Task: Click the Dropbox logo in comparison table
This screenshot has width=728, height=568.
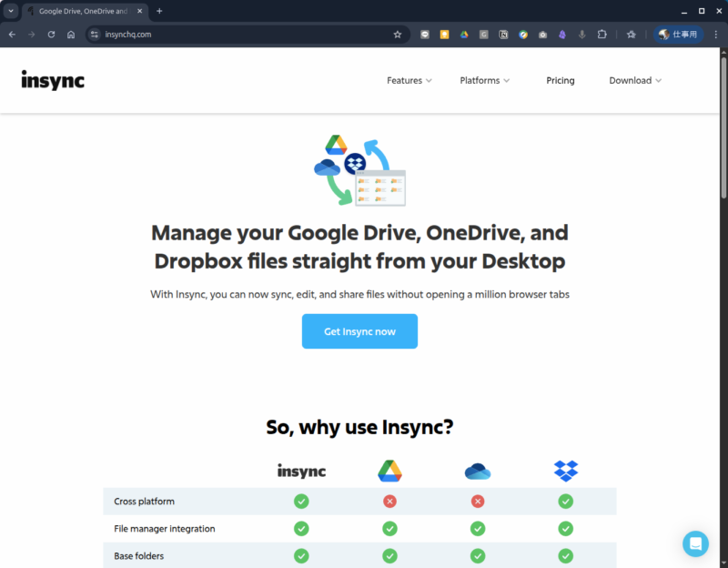Action: click(x=565, y=471)
